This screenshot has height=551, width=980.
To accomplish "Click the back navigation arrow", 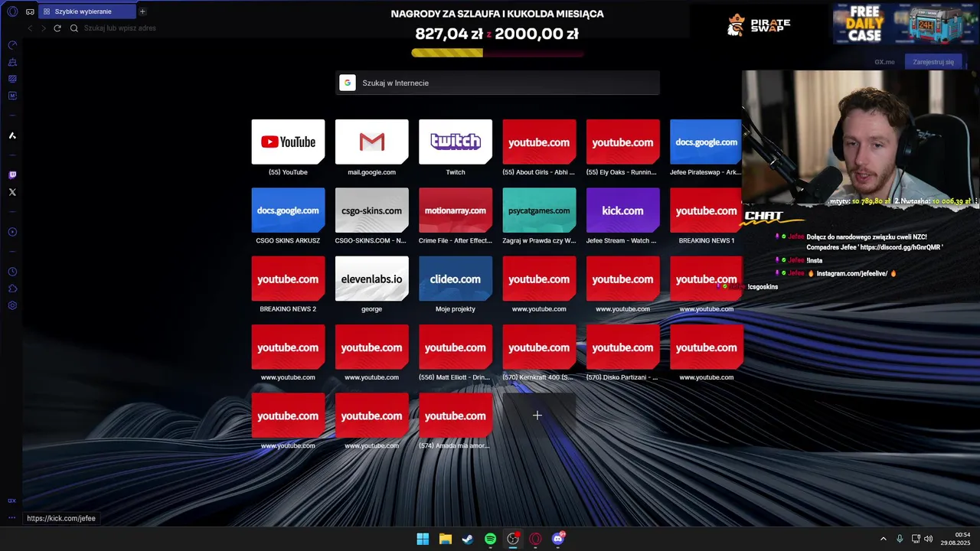I will (x=30, y=28).
